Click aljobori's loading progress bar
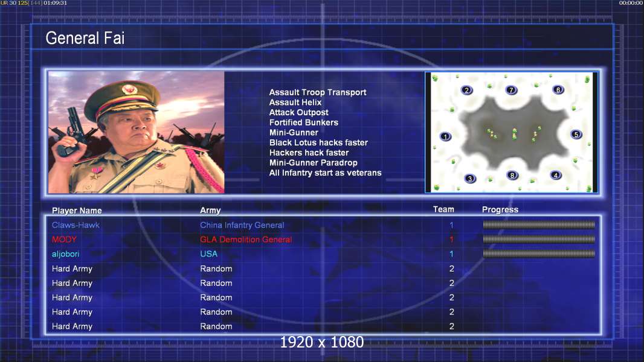Image resolution: width=644 pixels, height=362 pixels. pos(539,254)
